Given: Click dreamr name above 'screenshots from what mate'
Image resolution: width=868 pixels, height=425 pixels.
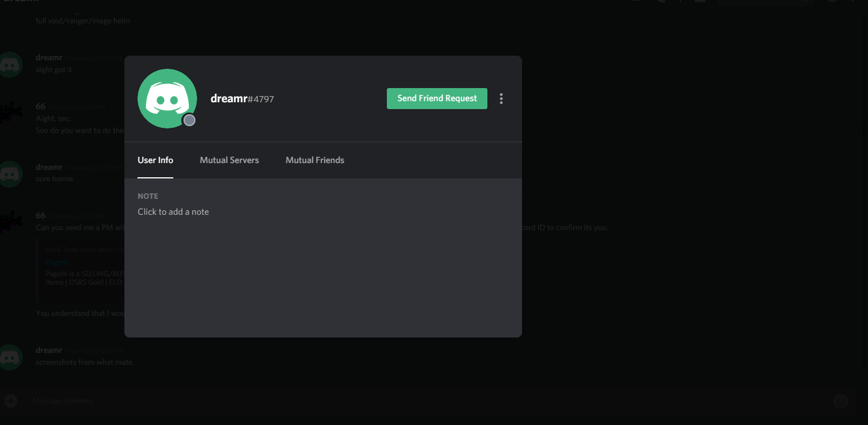Looking at the screenshot, I should point(49,350).
